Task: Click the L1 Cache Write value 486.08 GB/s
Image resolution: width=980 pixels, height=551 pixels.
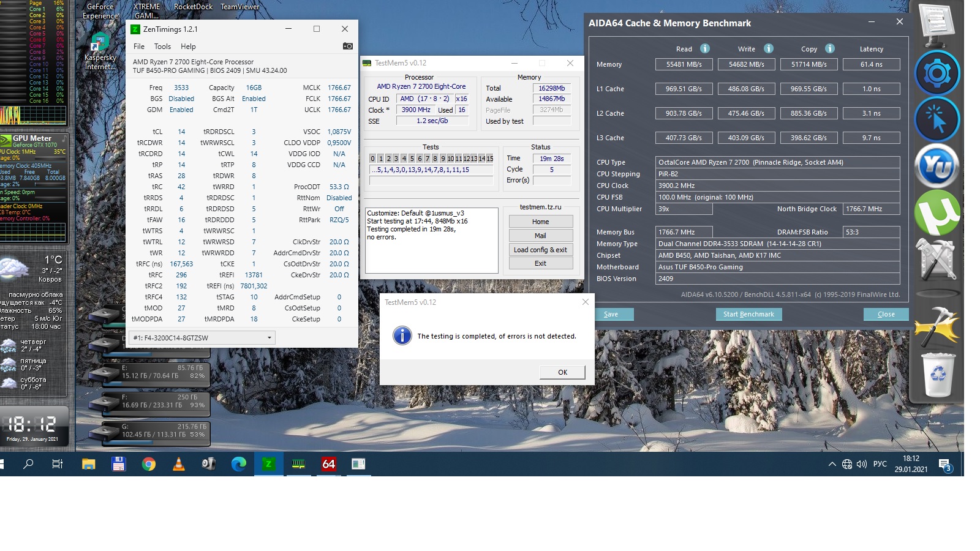Action: tap(746, 89)
